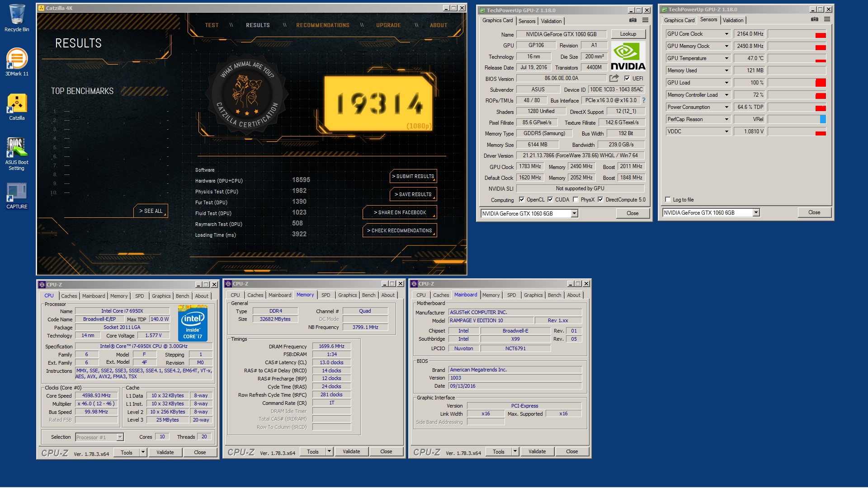The image size is (868, 488).
Task: Expand the PerfCap Reason sensor dropdown
Action: pyautogui.click(x=726, y=119)
